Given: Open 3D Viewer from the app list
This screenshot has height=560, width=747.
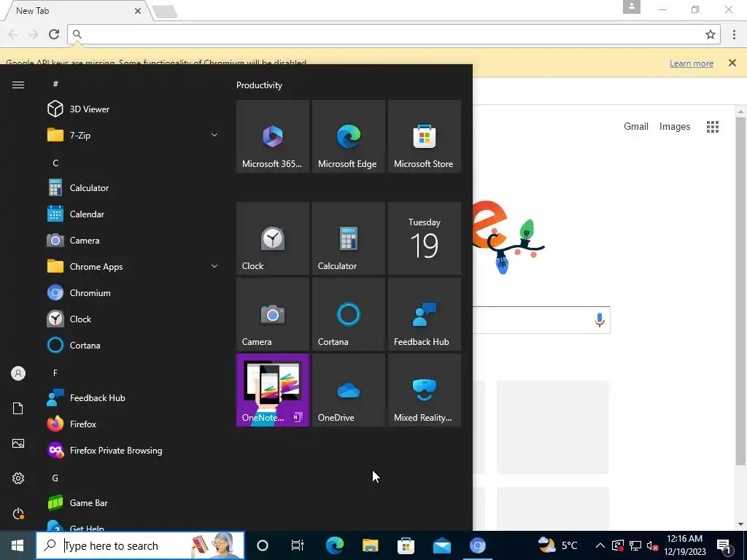Looking at the screenshot, I should (133, 109).
